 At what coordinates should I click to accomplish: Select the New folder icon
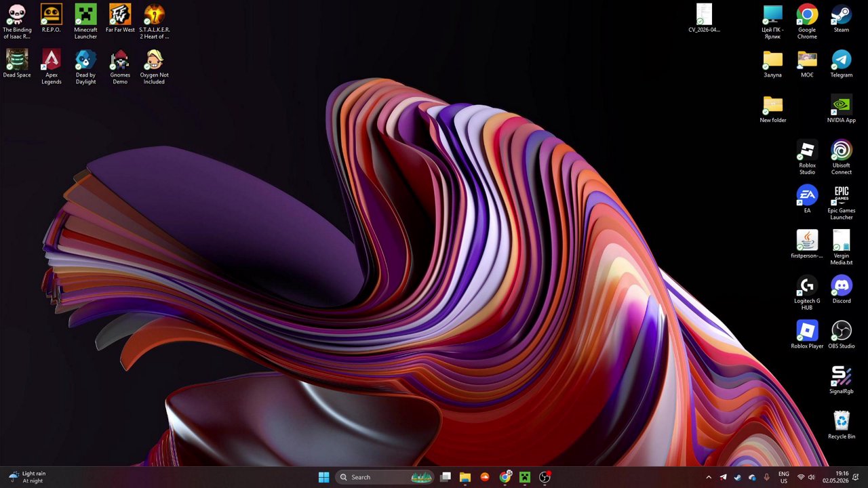(x=772, y=109)
